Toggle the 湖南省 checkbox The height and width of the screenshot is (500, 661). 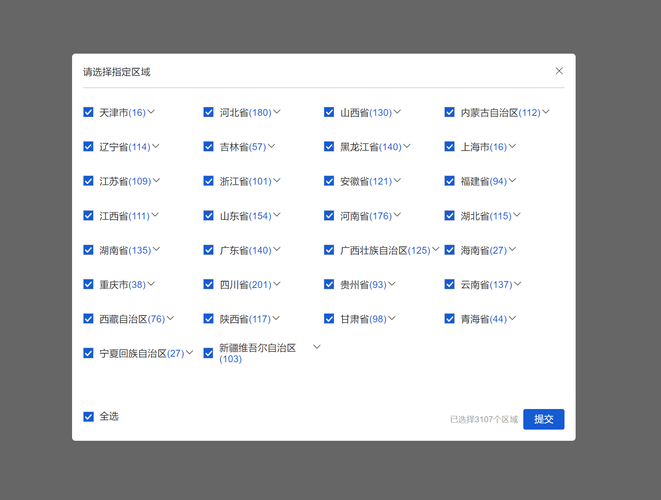88,250
